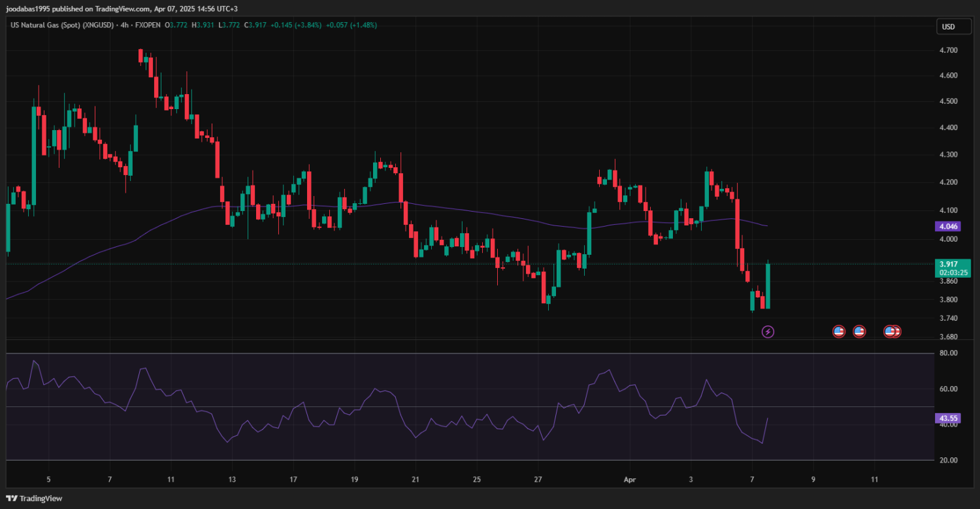This screenshot has width=980, height=509.
Task: Click the 4.400 price axis label
Action: (948, 127)
